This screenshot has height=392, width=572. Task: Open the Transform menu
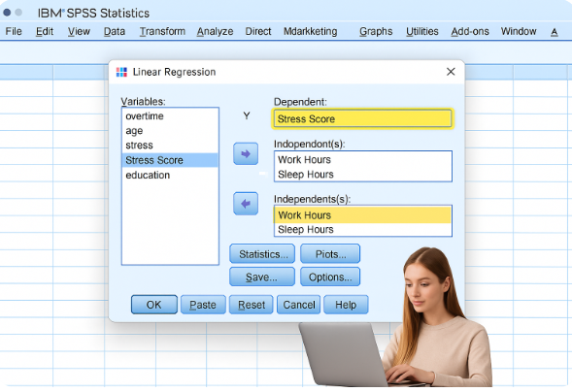click(x=162, y=31)
